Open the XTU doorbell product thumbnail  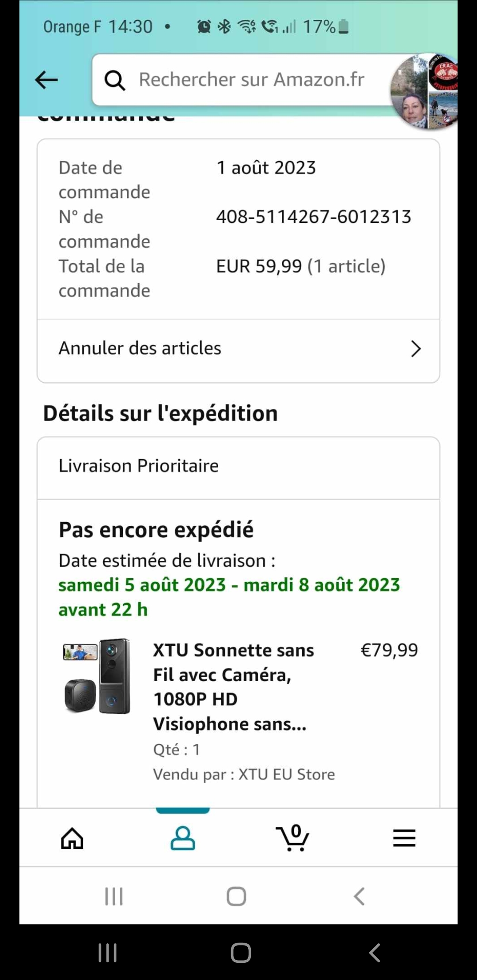(x=97, y=676)
